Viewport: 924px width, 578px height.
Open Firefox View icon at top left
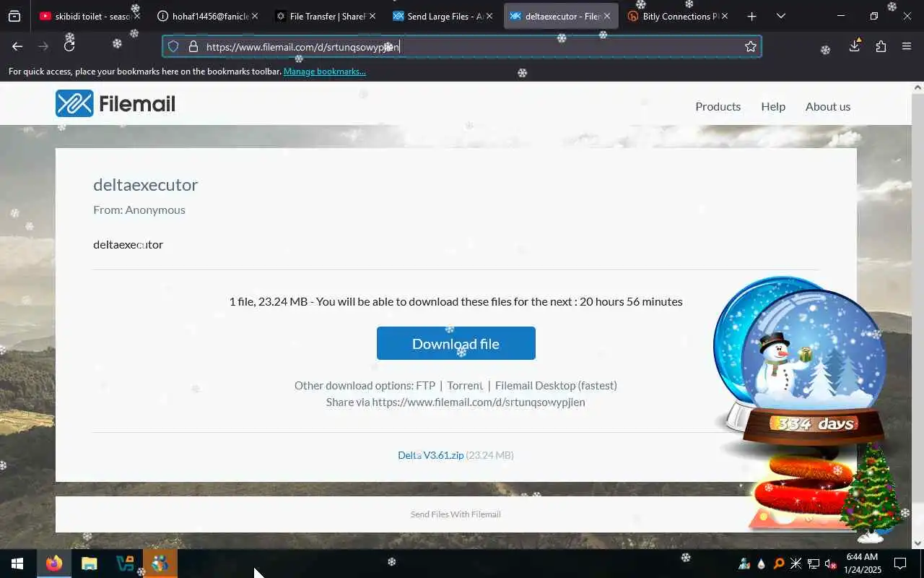click(x=14, y=16)
